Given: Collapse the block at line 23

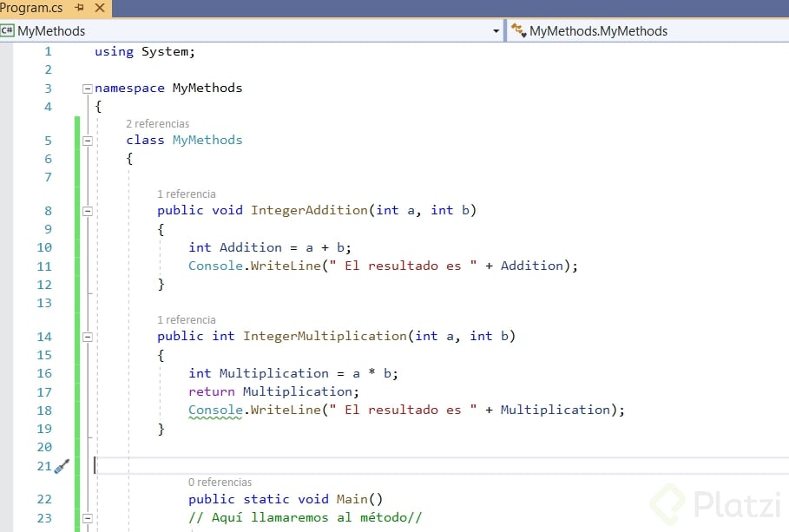Looking at the screenshot, I should click(88, 518).
